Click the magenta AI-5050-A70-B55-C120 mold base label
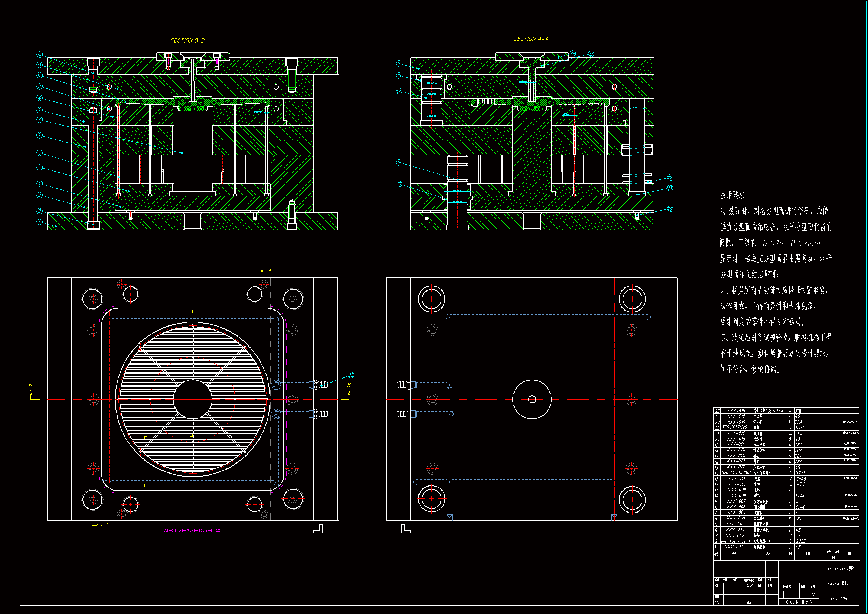This screenshot has width=868, height=614. coord(193,530)
